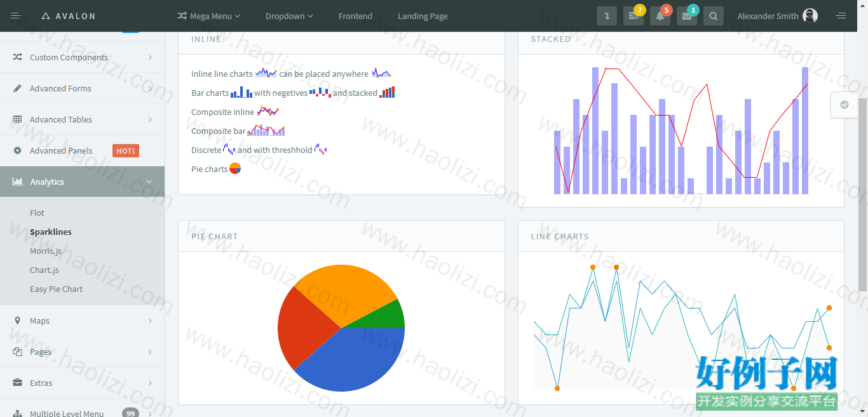Open the messages envelope with badge 1
868x417 pixels.
(687, 16)
